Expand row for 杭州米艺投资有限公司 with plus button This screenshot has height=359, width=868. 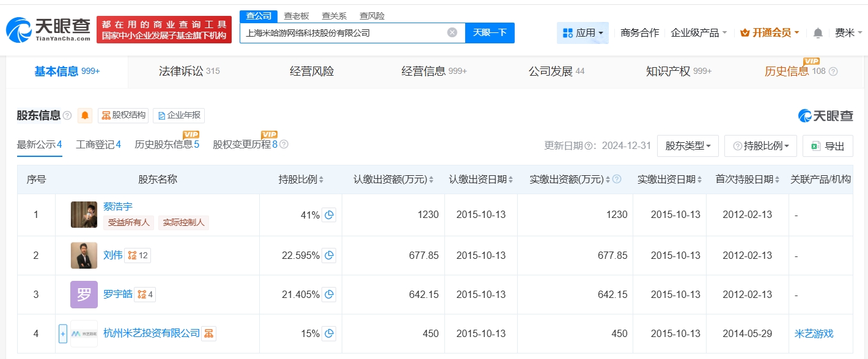[63, 333]
